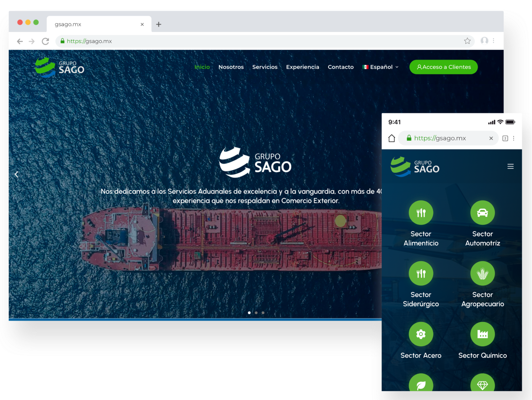Viewport: 532px width, 400px height.
Task: Tap the home icon in the mobile browser
Action: click(x=392, y=138)
